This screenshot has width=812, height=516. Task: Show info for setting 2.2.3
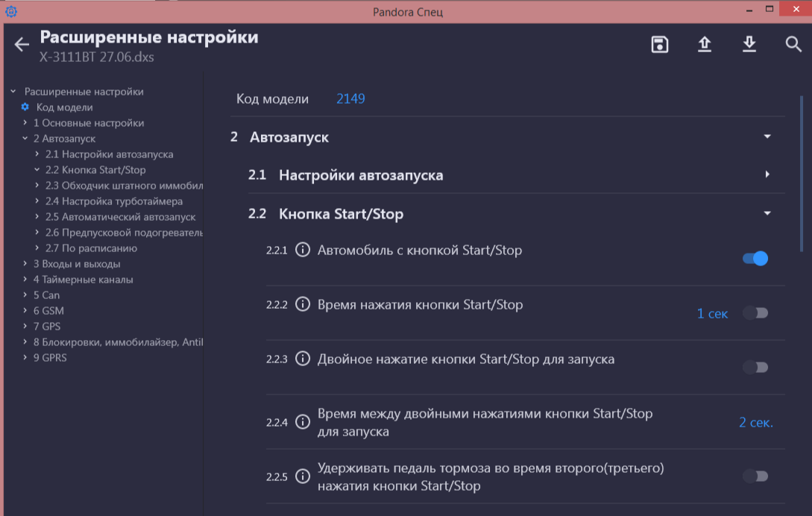coord(303,359)
